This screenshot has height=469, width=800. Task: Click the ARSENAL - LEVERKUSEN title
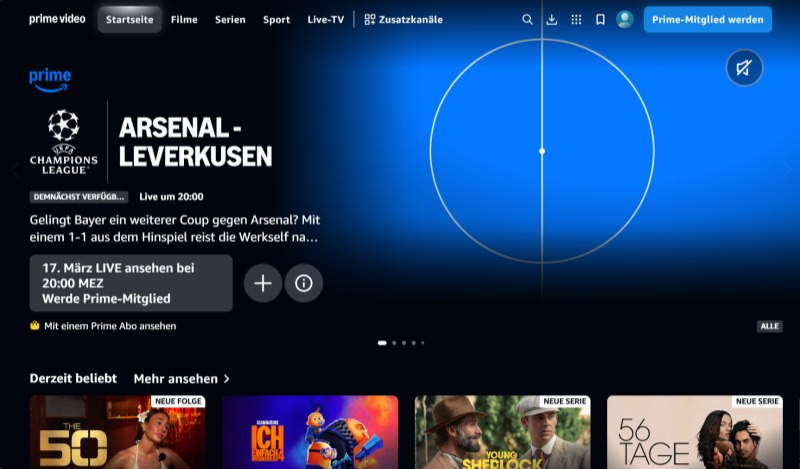click(x=195, y=142)
